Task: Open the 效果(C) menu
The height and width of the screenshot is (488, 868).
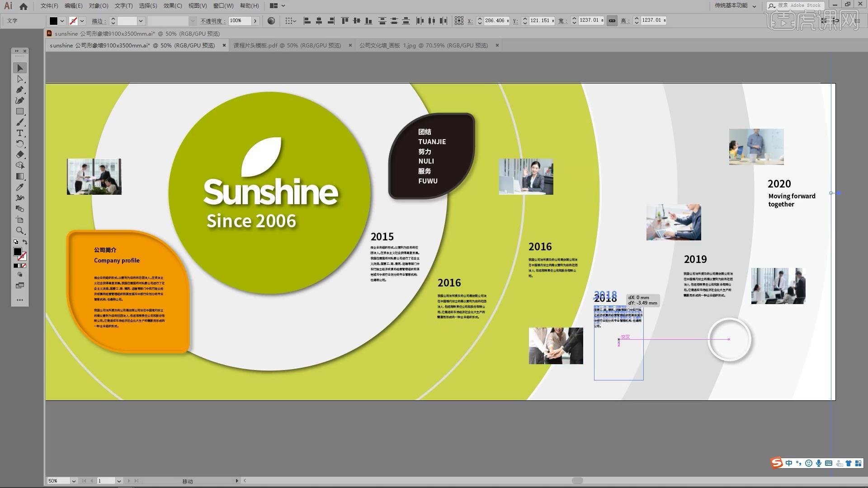Action: [x=172, y=6]
